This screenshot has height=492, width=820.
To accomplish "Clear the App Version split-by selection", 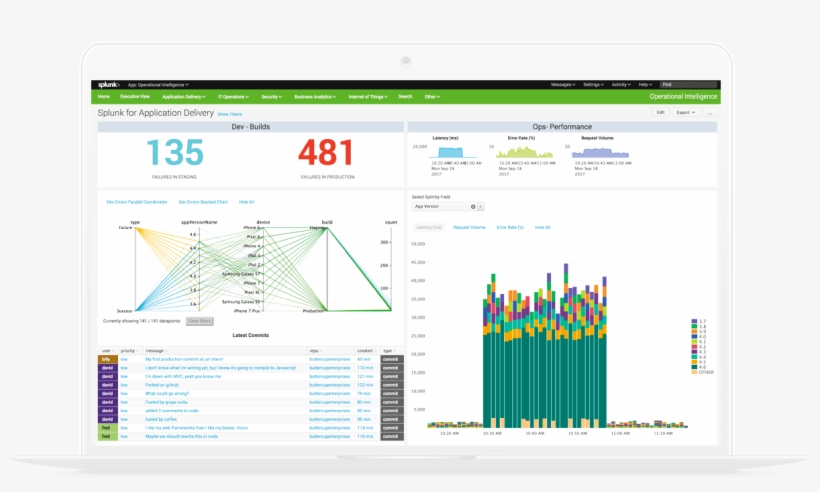I will (x=473, y=207).
